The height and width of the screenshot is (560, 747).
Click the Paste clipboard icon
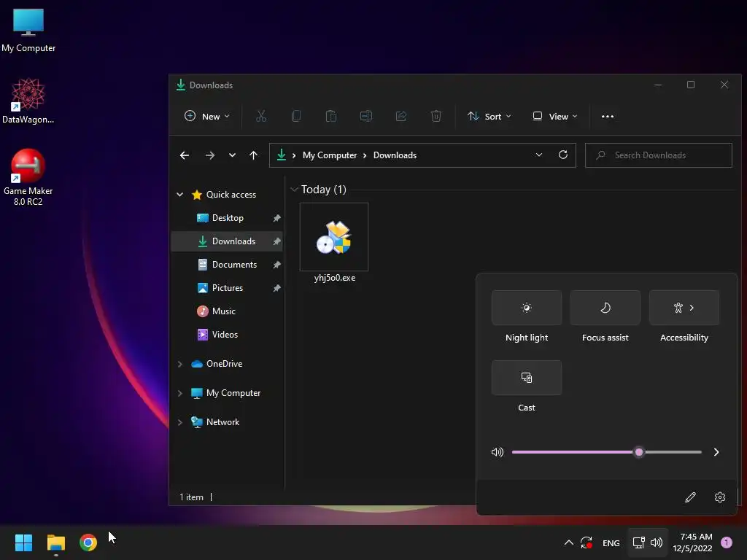click(x=330, y=116)
